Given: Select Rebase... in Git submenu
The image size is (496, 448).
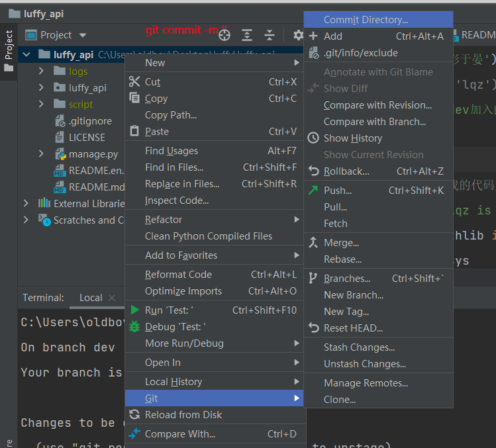Looking at the screenshot, I should (x=378, y=259).
